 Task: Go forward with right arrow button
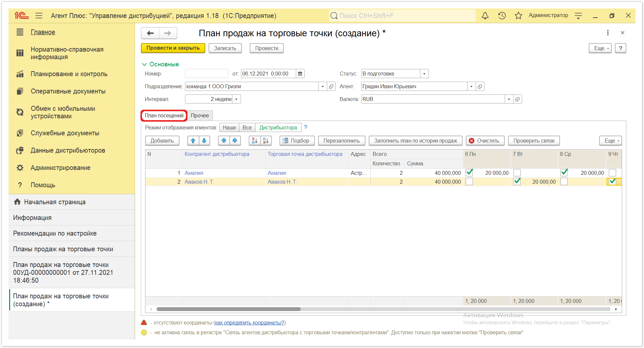(x=168, y=33)
